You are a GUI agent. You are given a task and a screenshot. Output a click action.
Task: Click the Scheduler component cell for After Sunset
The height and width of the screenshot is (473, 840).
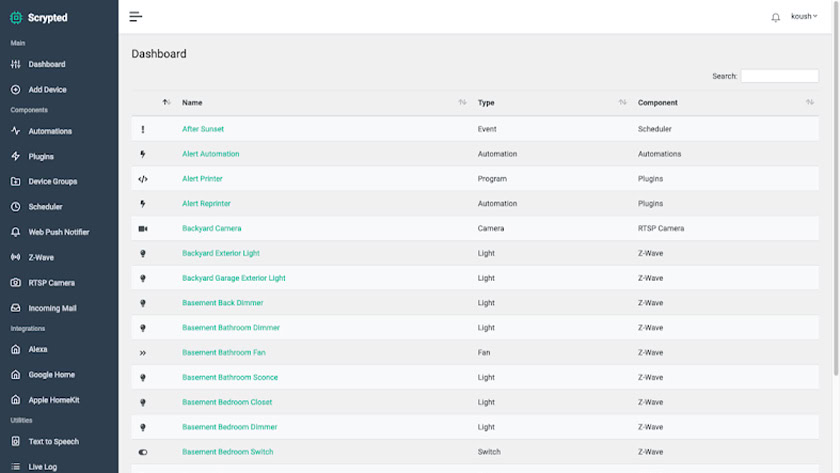point(654,129)
